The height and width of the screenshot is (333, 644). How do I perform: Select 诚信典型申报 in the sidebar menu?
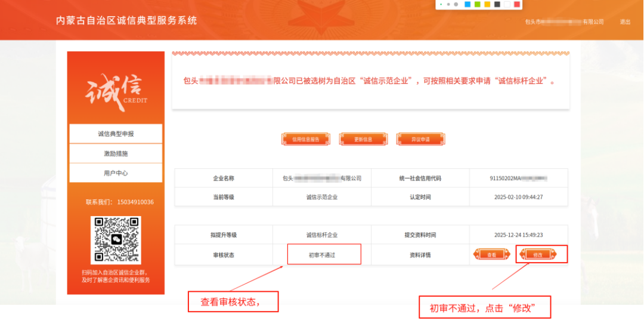116,134
